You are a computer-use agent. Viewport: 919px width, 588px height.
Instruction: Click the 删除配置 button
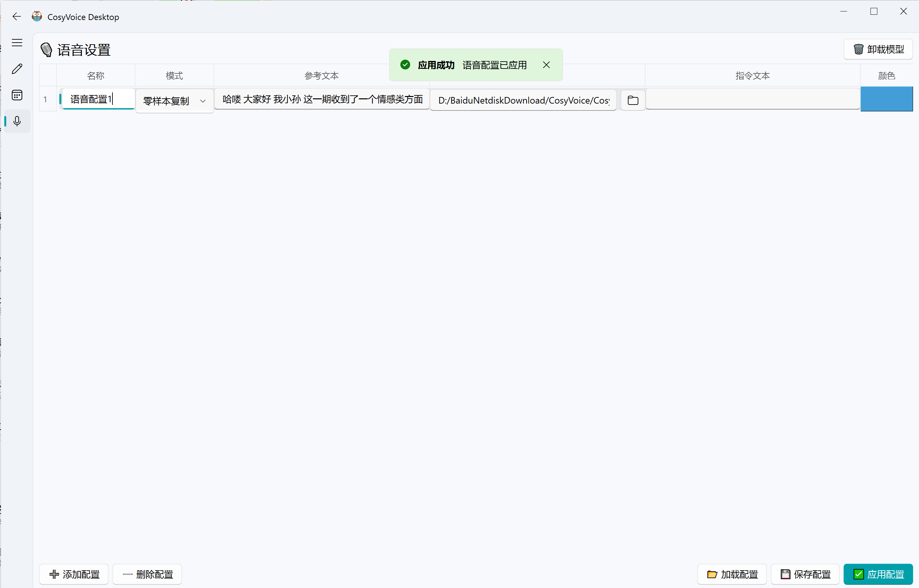(147, 574)
